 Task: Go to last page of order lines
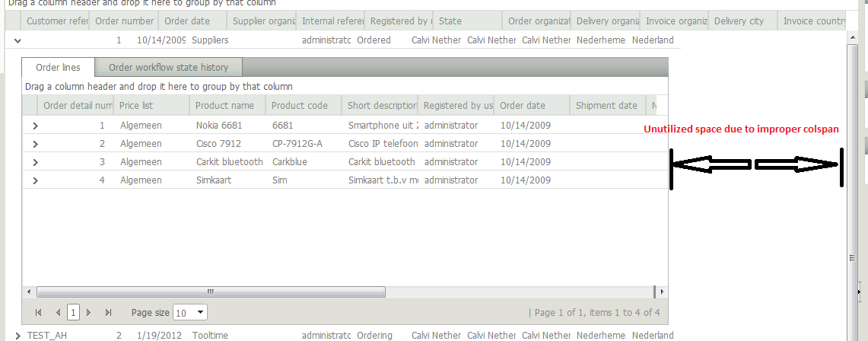[108, 312]
